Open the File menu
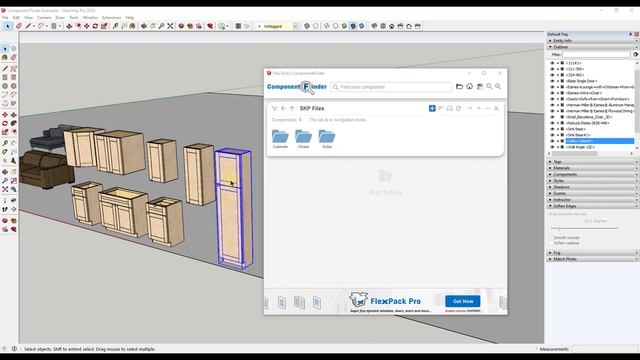This screenshot has width=640, height=360. point(5,18)
